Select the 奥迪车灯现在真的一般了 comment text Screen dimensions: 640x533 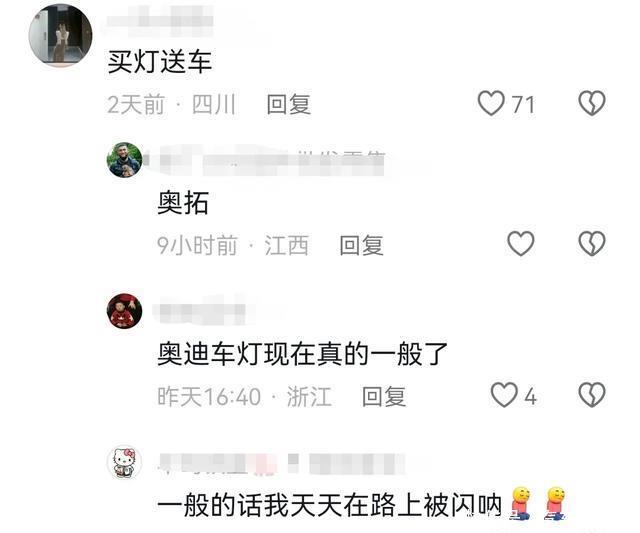(x=302, y=354)
